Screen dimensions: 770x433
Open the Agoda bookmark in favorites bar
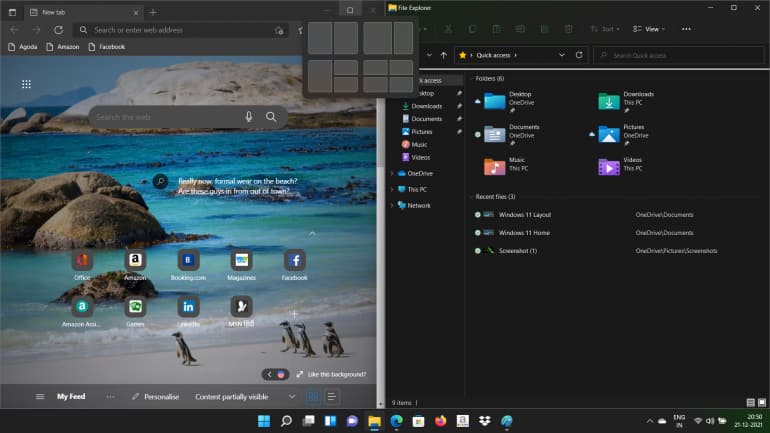pos(26,47)
